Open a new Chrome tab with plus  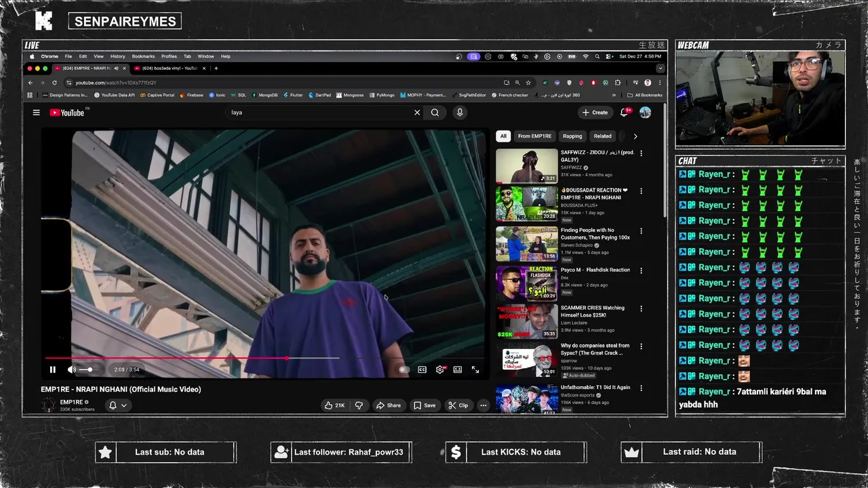[216, 68]
